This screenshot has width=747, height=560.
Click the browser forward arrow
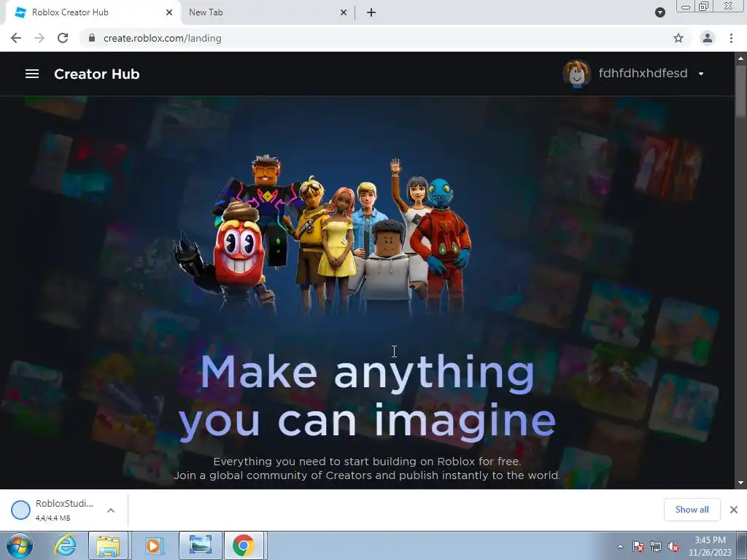39,38
